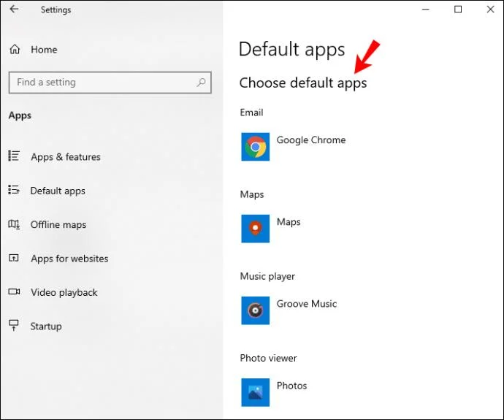Click the magnifier search icon
This screenshot has width=504, height=420.
pos(201,83)
